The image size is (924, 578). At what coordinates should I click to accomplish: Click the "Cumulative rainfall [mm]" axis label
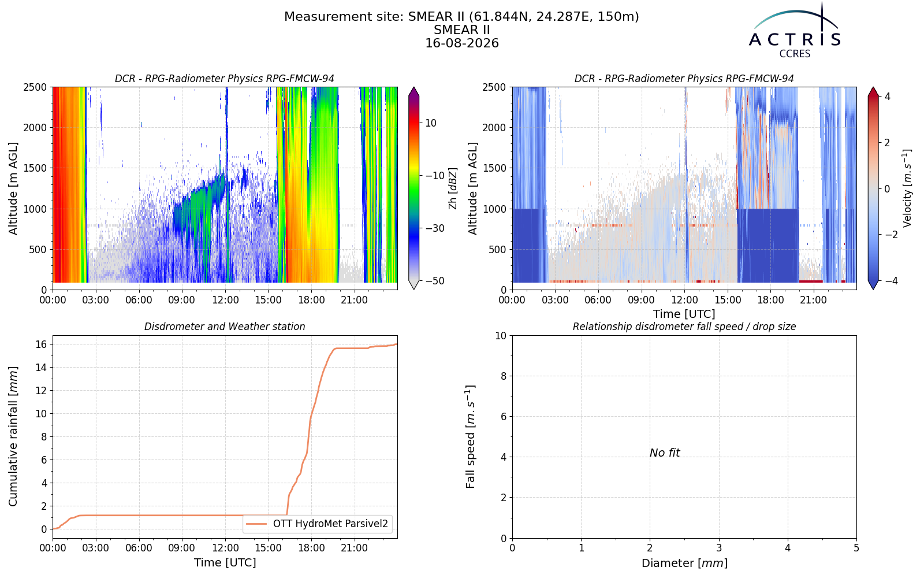(x=13, y=436)
